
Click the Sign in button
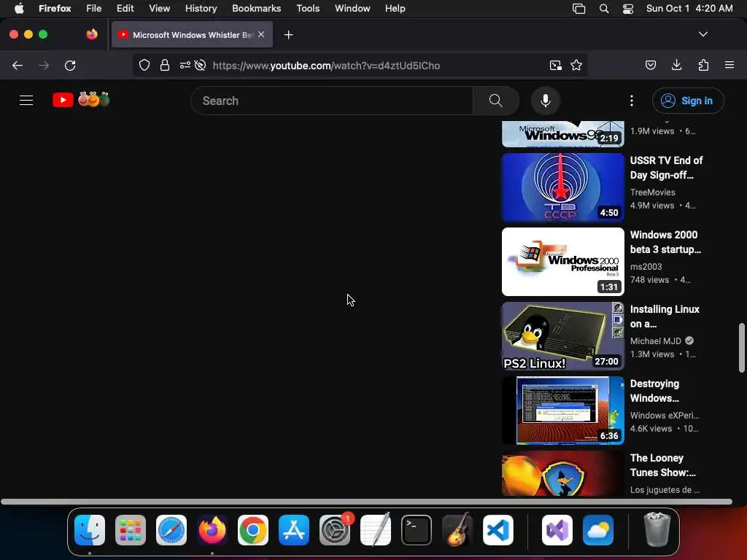tap(687, 101)
